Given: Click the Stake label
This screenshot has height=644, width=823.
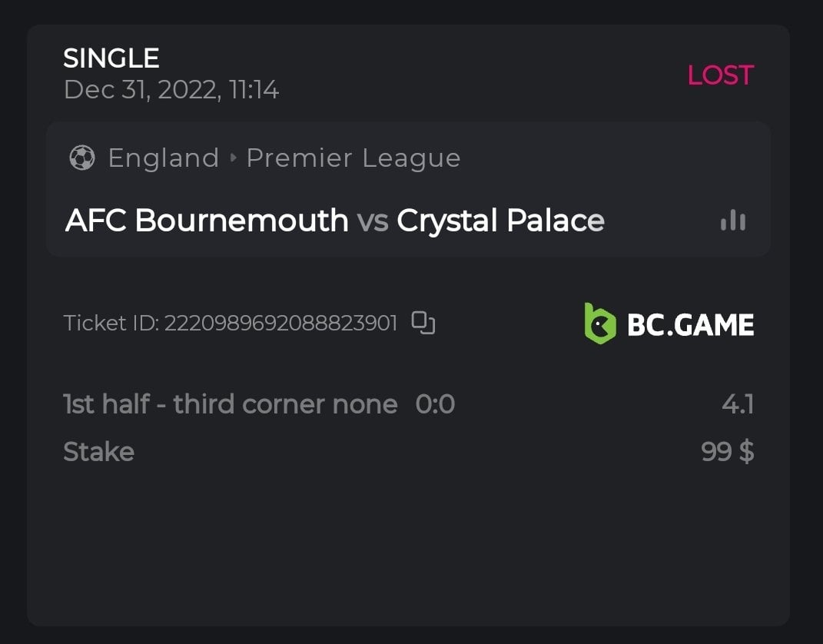Looking at the screenshot, I should click(98, 452).
